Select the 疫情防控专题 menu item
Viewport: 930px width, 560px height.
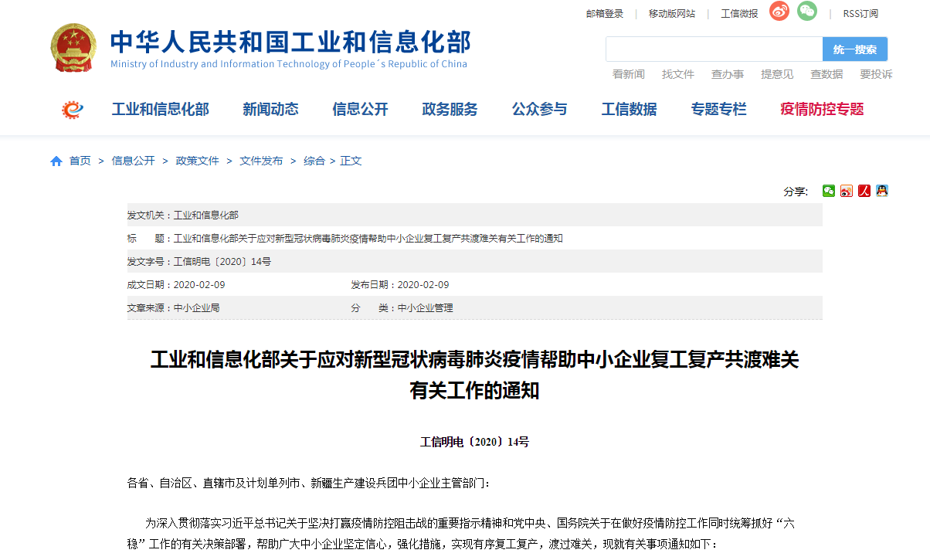822,110
